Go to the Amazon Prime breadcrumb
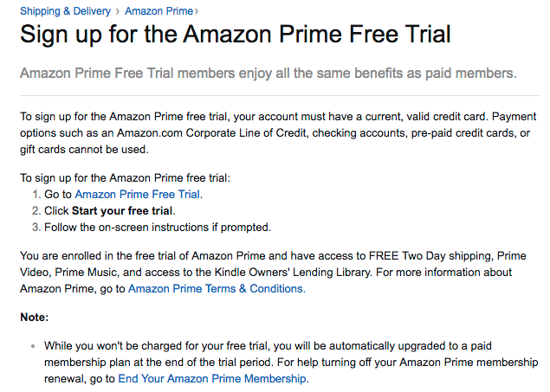550x392 pixels. (159, 11)
